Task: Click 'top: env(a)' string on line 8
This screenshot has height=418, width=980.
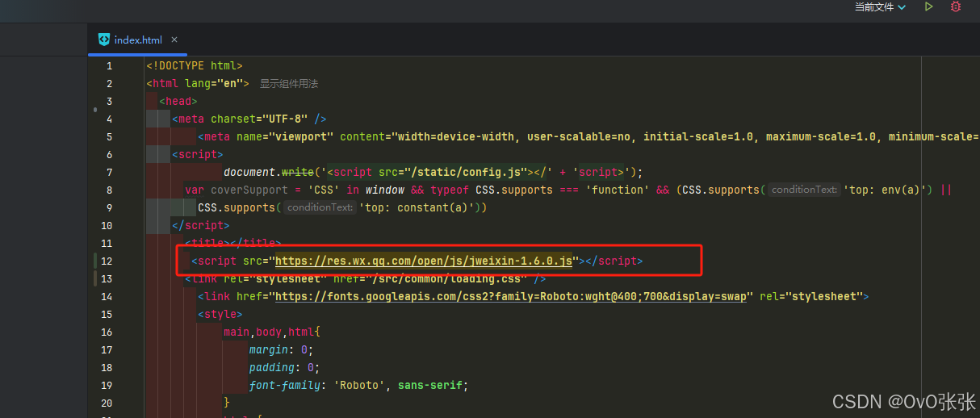Action: tap(888, 190)
